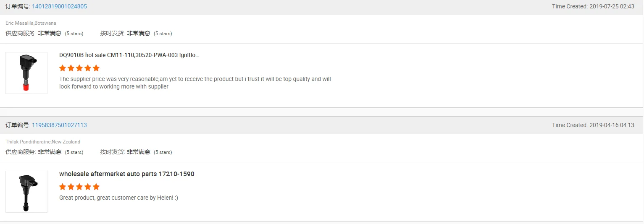This screenshot has height=224, width=644.
Task: Open the DQ9010B hot sale product title
Action: coord(129,55)
